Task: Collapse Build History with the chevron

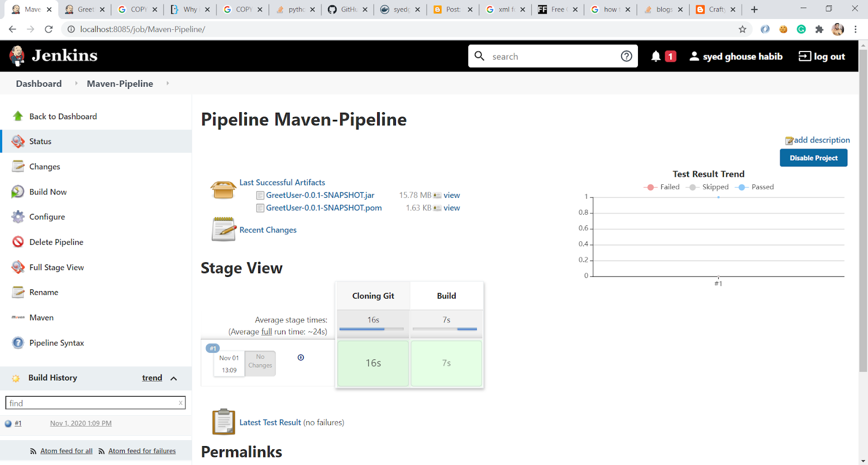Action: [x=174, y=378]
